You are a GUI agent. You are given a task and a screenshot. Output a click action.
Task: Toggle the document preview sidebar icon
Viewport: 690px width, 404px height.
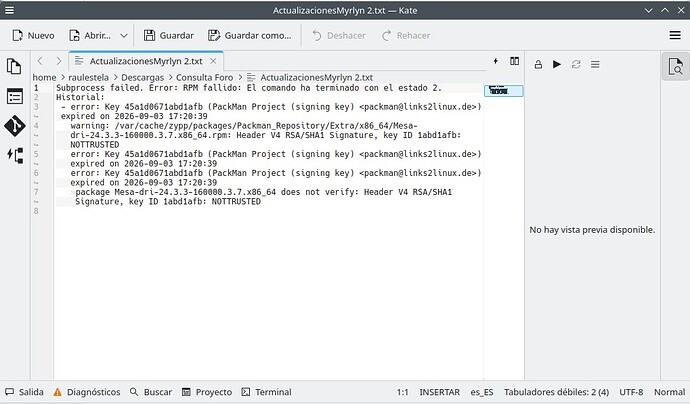coord(675,66)
